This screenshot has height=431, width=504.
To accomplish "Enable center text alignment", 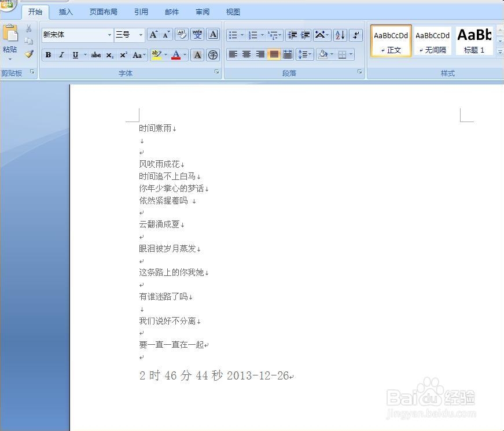I will (x=247, y=54).
